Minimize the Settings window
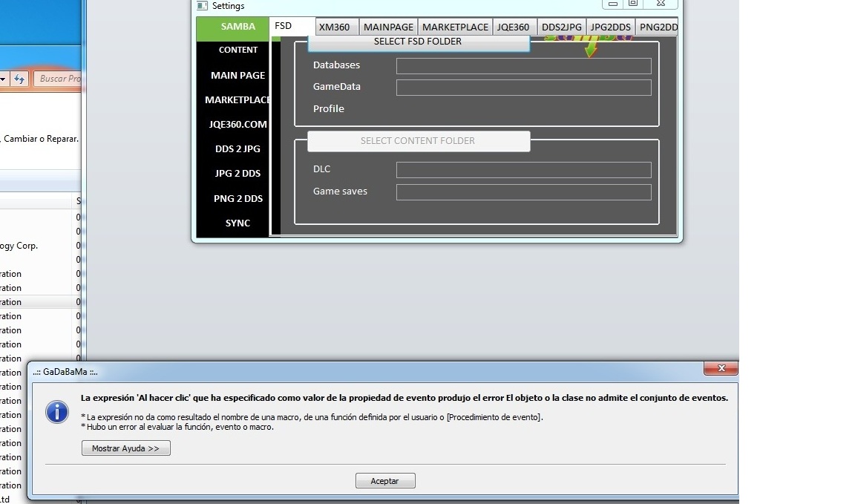Screen dimensions: 855x504 click(612, 4)
